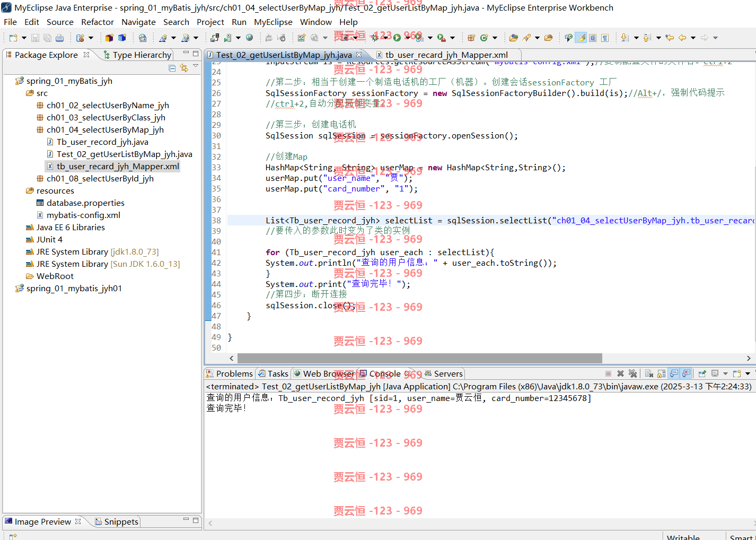756x540 pixels.
Task: Click the Print icon in the toolbar
Action: click(x=59, y=38)
